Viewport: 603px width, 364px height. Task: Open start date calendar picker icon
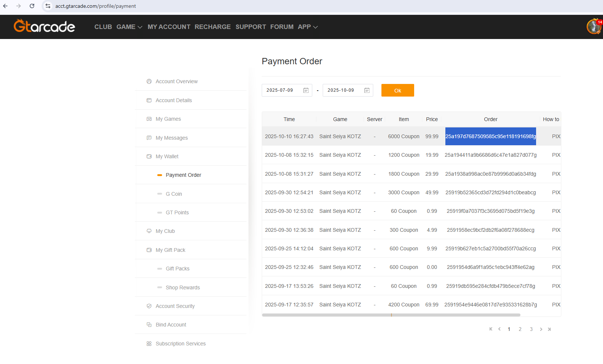coord(306,90)
